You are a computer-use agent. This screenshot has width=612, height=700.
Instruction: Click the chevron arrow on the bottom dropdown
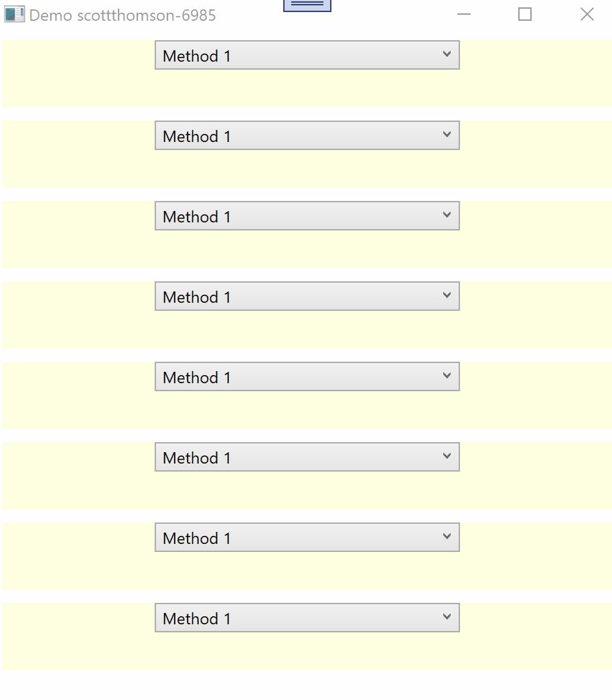click(447, 617)
